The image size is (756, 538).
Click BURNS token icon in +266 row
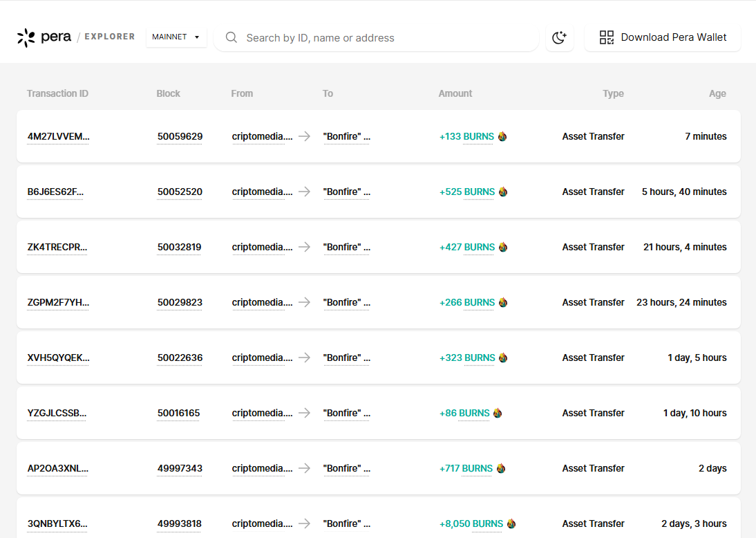(503, 302)
